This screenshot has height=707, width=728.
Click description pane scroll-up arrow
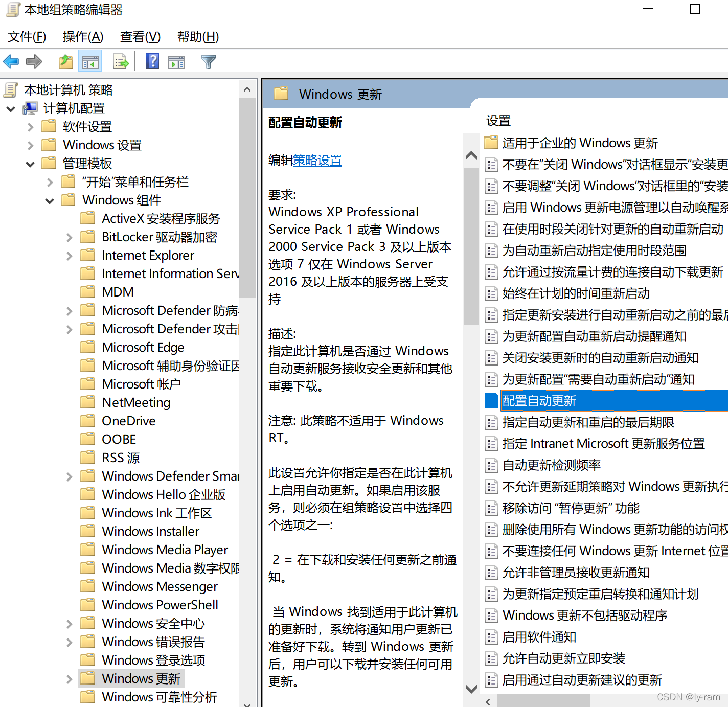coord(471,155)
